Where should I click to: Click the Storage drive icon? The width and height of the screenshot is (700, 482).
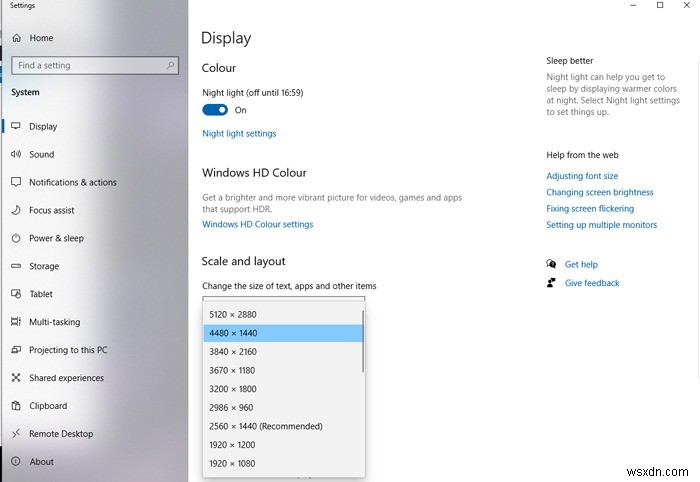pyautogui.click(x=16, y=266)
